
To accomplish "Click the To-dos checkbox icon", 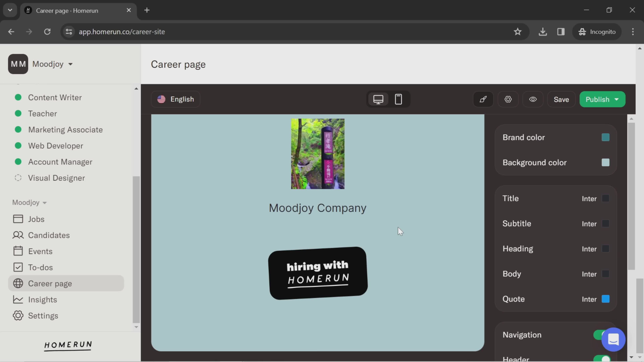I will tap(18, 267).
